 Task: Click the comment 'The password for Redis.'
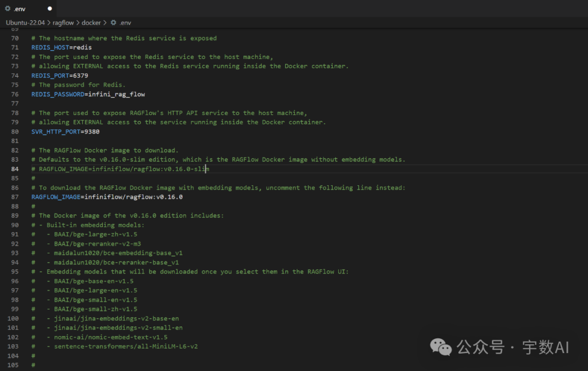[x=78, y=85]
